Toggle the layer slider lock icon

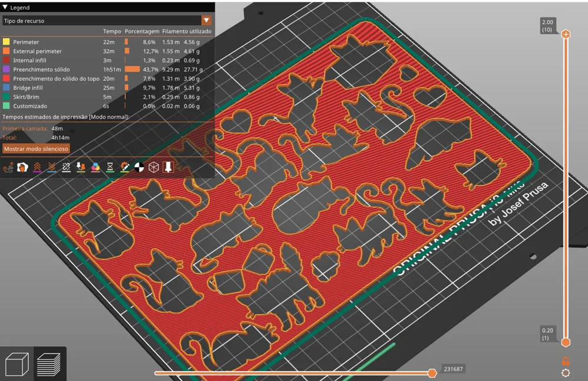click(x=566, y=361)
